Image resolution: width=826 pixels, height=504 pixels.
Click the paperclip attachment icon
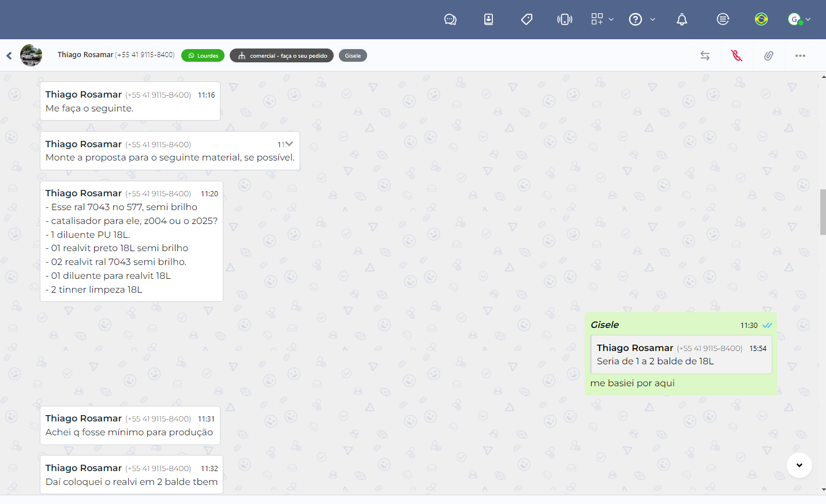pos(768,56)
